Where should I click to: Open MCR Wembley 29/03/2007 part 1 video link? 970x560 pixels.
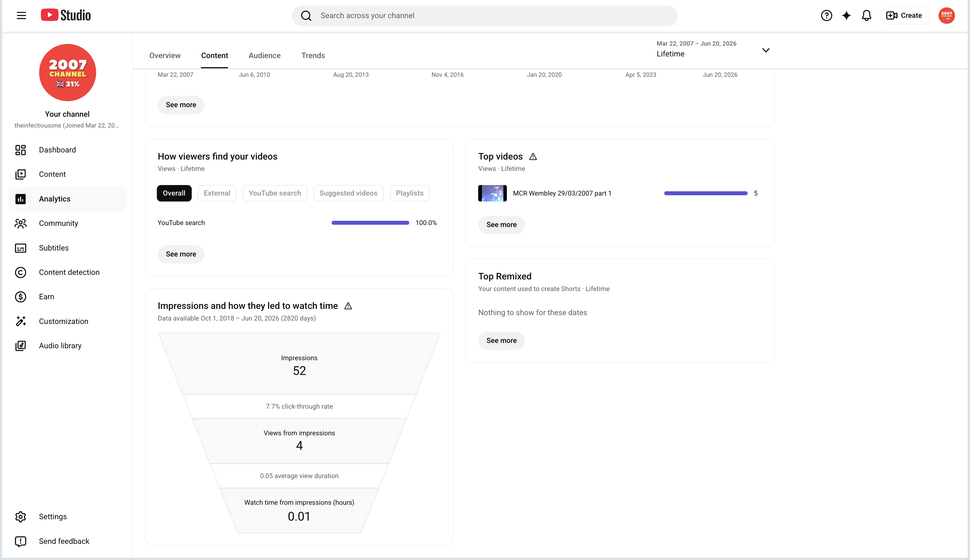click(x=562, y=194)
